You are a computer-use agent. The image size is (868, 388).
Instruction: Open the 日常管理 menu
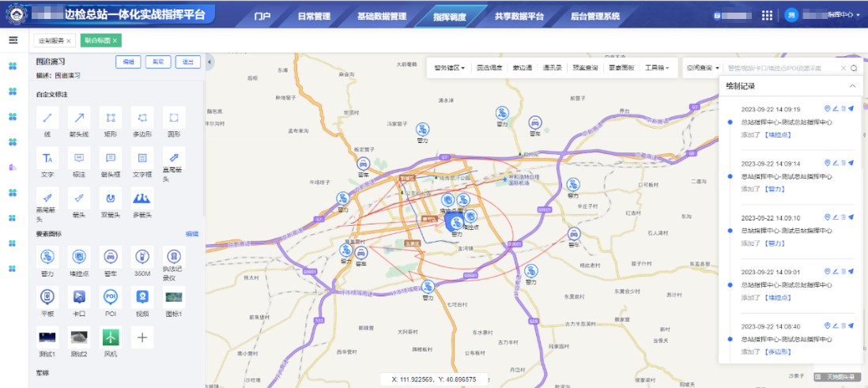pyautogui.click(x=313, y=17)
